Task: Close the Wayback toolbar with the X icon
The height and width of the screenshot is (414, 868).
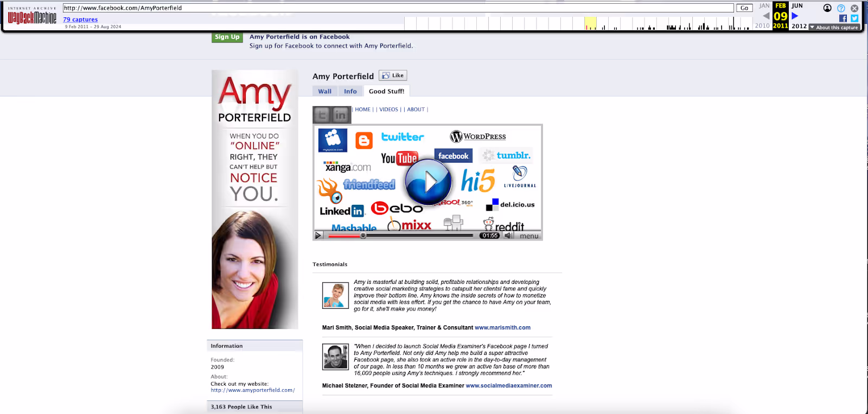Action: [854, 8]
